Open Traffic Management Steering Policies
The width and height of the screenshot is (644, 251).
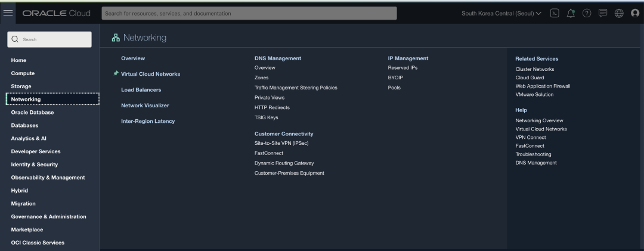[296, 88]
